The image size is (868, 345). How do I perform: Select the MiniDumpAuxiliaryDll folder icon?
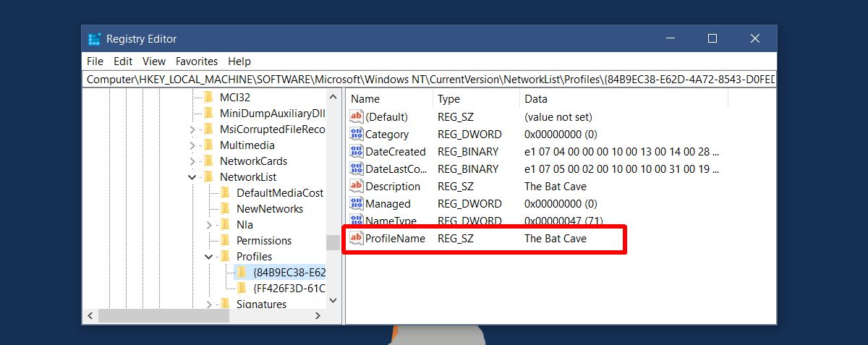coord(208,114)
